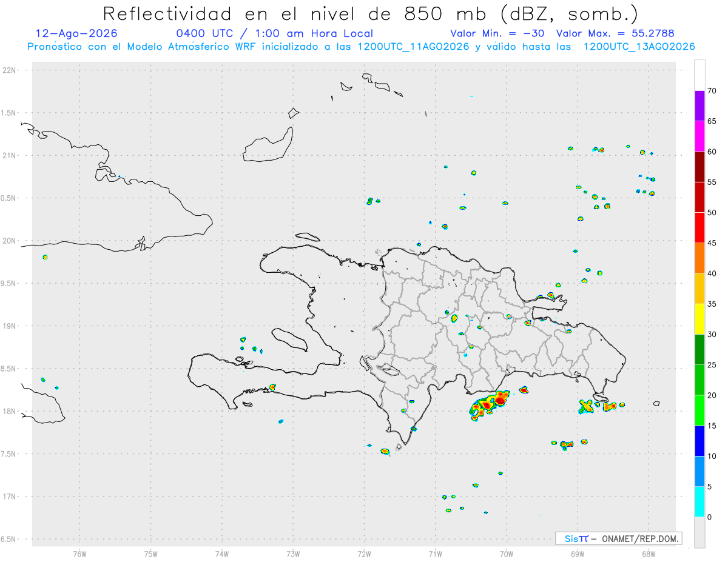Click the 'SisTT - ONAMET/REP.DOM.' credit box
The width and height of the screenshot is (728, 562).
click(619, 538)
